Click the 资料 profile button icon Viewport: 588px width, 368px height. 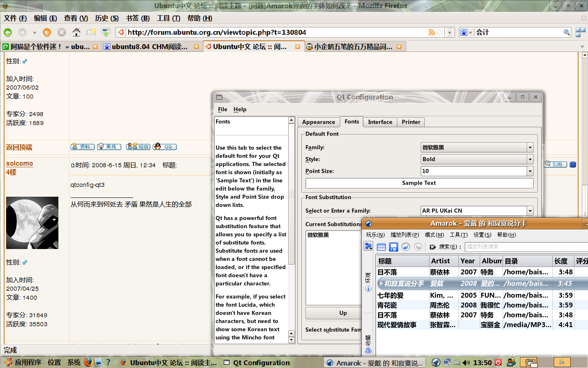click(82, 147)
